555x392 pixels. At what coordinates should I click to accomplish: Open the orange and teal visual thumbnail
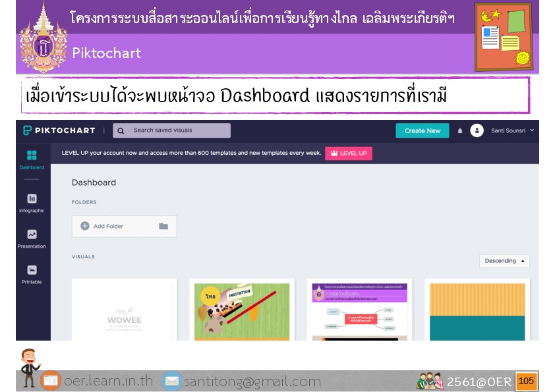(x=477, y=310)
